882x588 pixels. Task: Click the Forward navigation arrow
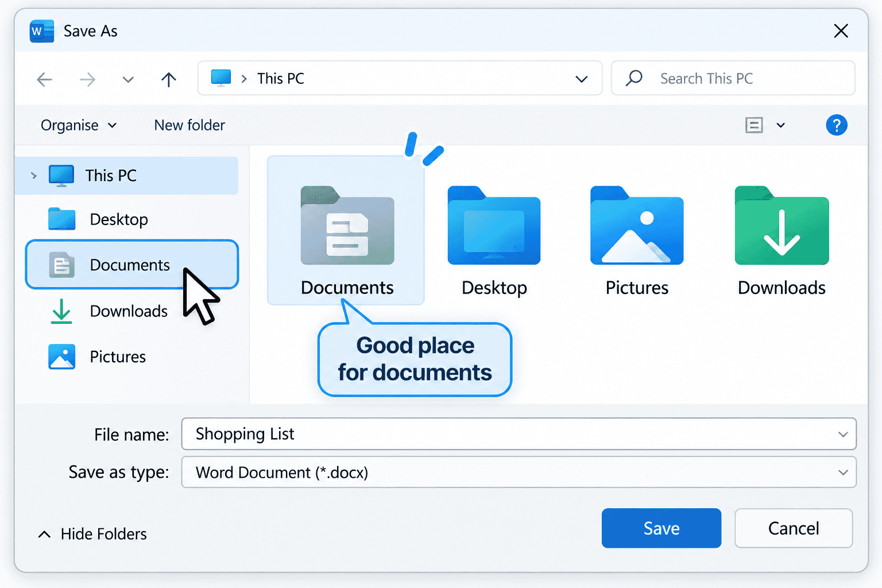pos(87,79)
